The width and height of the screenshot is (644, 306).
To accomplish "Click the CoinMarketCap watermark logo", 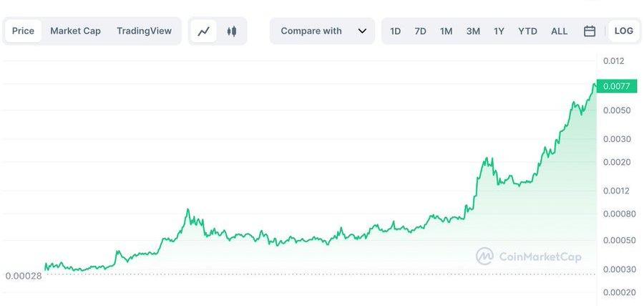I will pos(484,256).
